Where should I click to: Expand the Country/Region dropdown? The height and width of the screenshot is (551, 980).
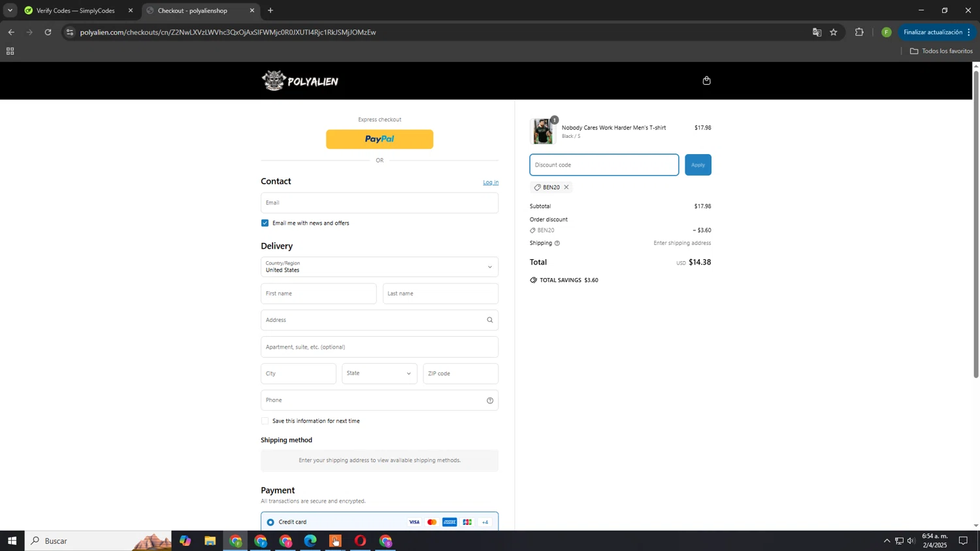tap(380, 267)
